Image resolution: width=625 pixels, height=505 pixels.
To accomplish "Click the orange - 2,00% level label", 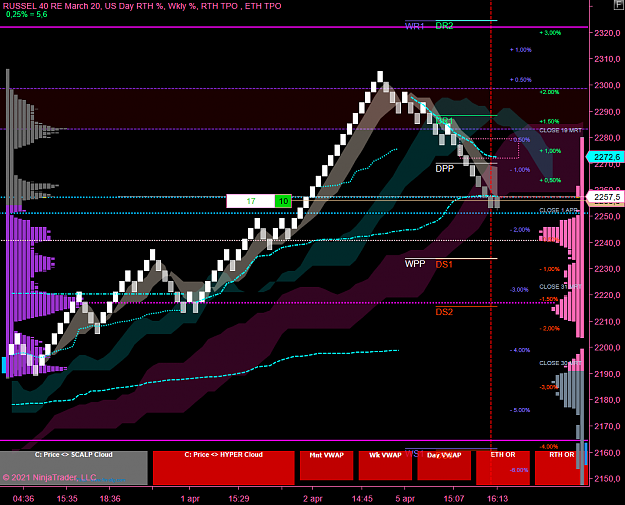I will pyautogui.click(x=549, y=328).
